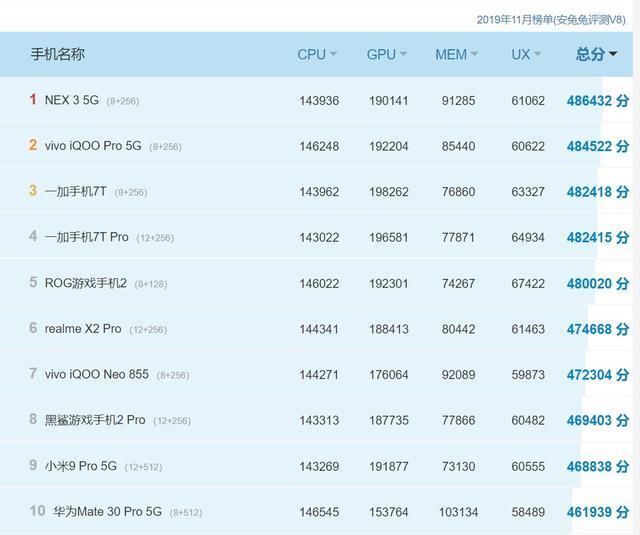The width and height of the screenshot is (640, 535).
Task: Select MEM score 91285
Action: pyautogui.click(x=458, y=101)
